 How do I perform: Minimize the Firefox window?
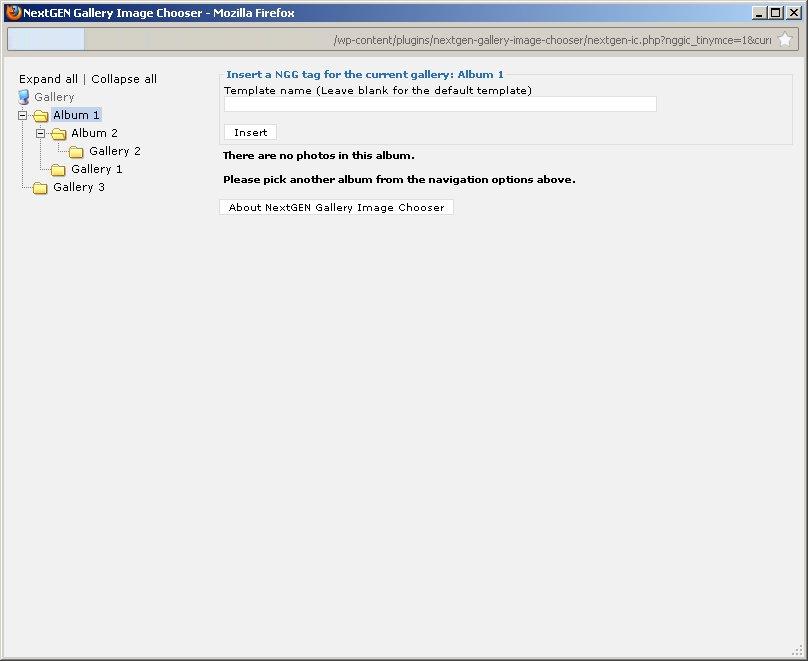tap(758, 13)
